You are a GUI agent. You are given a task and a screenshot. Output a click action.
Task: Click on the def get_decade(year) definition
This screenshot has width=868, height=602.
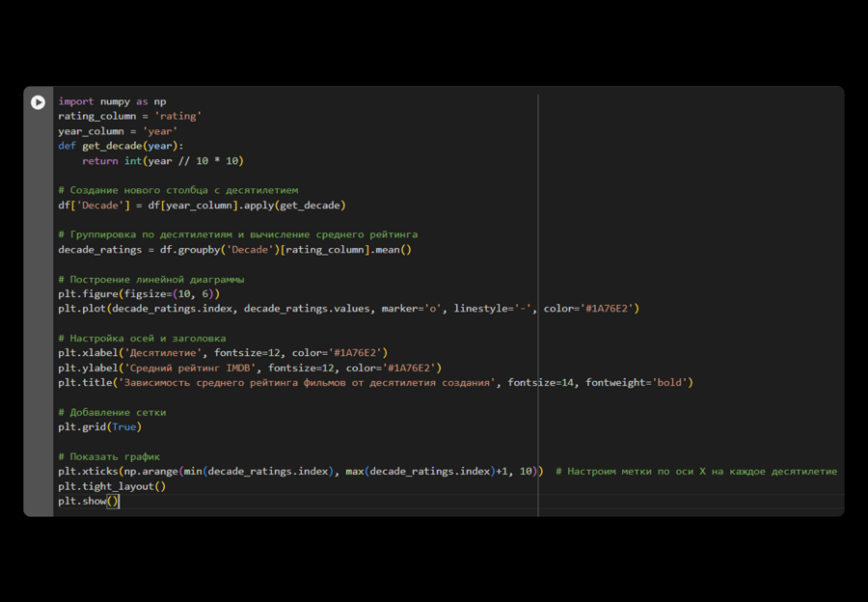click(121, 146)
